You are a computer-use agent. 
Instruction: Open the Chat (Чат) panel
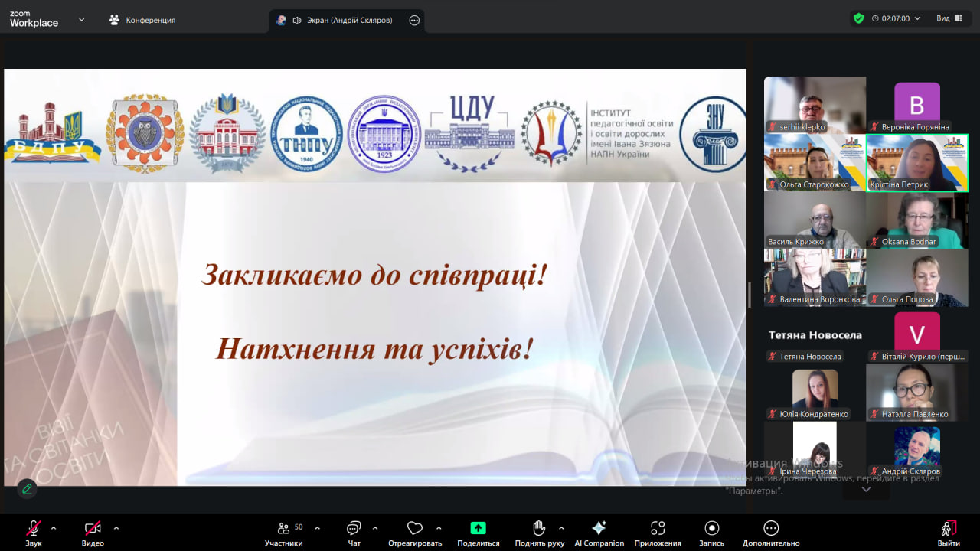pos(354,529)
